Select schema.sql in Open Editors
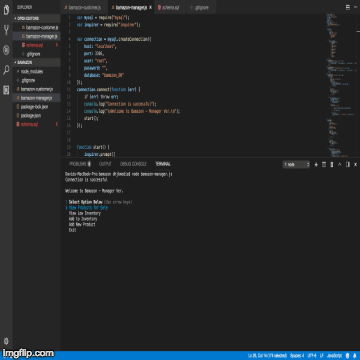This screenshot has width=360, height=360. 37,45
